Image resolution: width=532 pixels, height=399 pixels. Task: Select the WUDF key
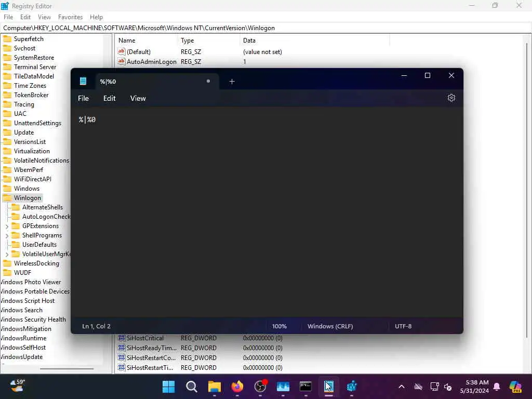point(22,273)
